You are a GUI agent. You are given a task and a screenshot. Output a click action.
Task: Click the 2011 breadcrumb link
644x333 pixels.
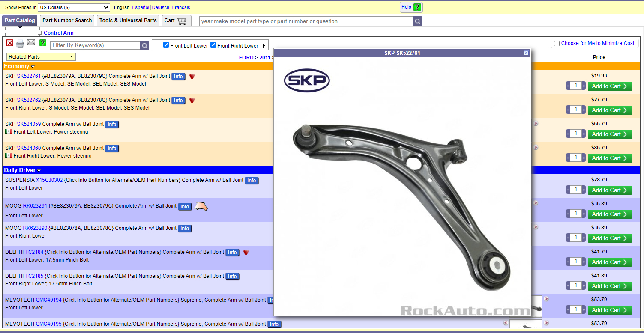(x=265, y=57)
